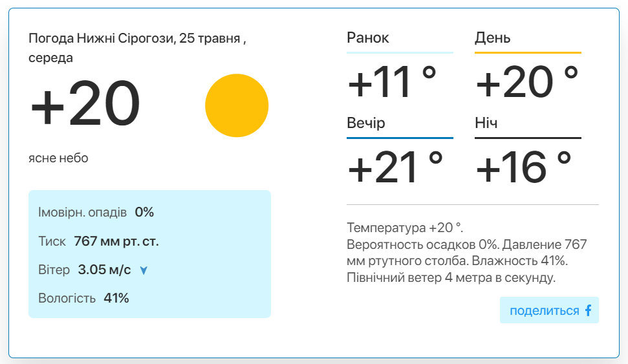Click the night temperature +16°
This screenshot has height=364, width=628.
tap(523, 167)
